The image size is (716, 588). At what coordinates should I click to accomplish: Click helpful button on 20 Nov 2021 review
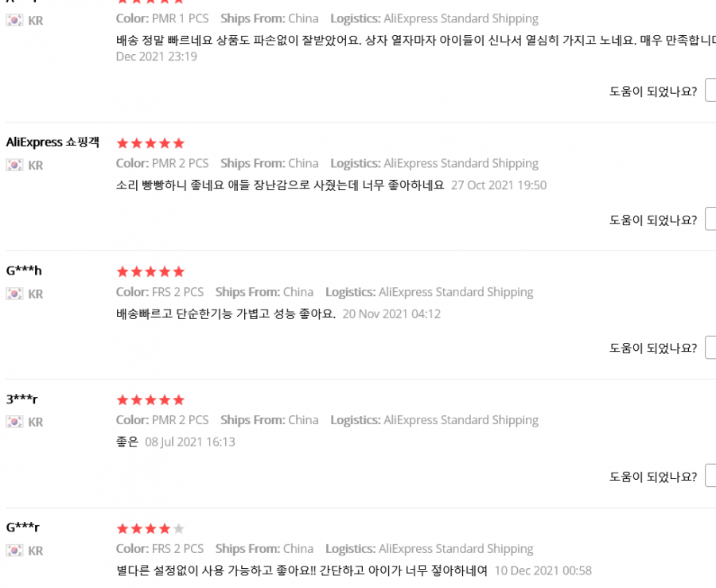point(711,348)
